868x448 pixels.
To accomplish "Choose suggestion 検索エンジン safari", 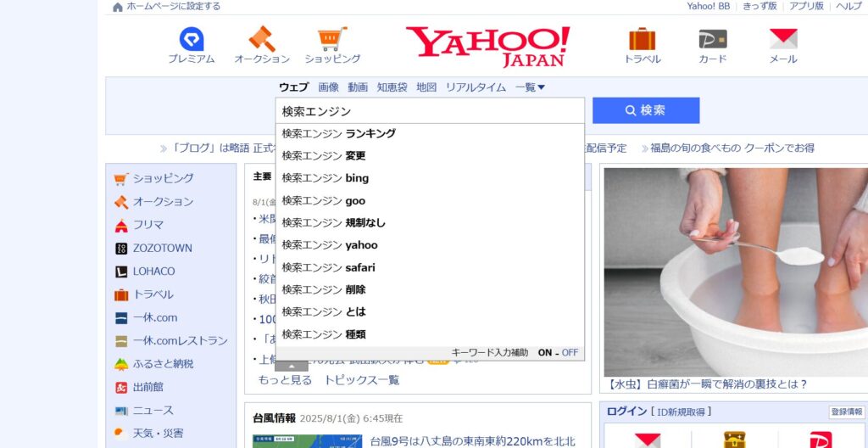I will [430, 268].
